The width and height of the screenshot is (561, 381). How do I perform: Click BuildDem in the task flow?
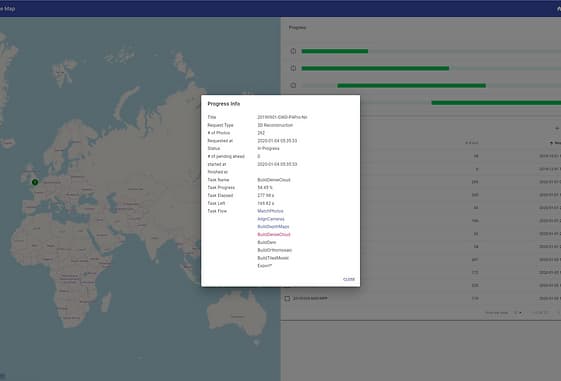click(x=267, y=242)
